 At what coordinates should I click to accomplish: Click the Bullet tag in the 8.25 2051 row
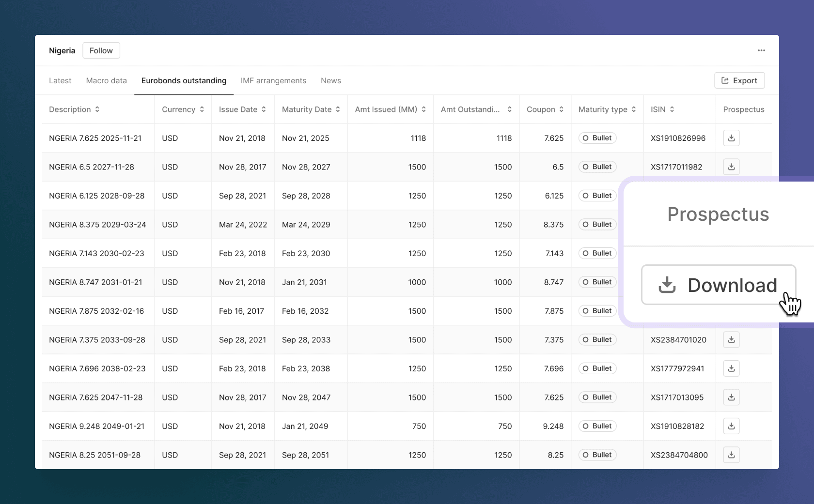pos(597,455)
